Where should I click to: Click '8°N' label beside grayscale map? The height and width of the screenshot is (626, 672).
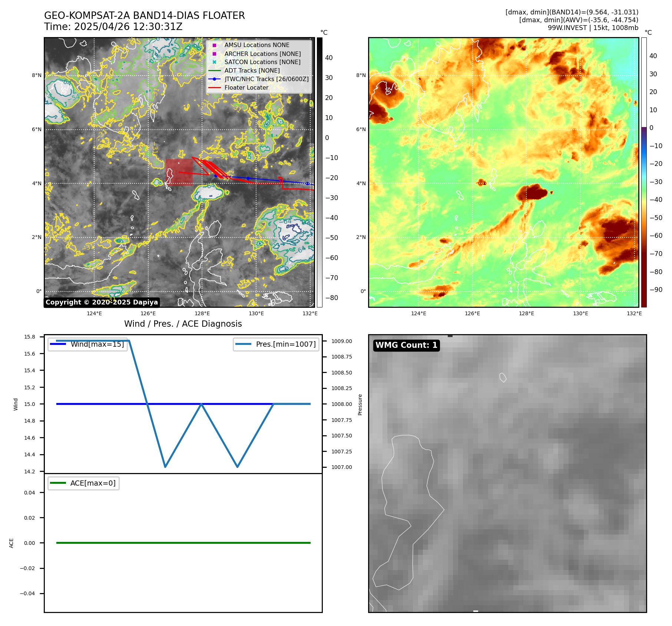click(37, 75)
